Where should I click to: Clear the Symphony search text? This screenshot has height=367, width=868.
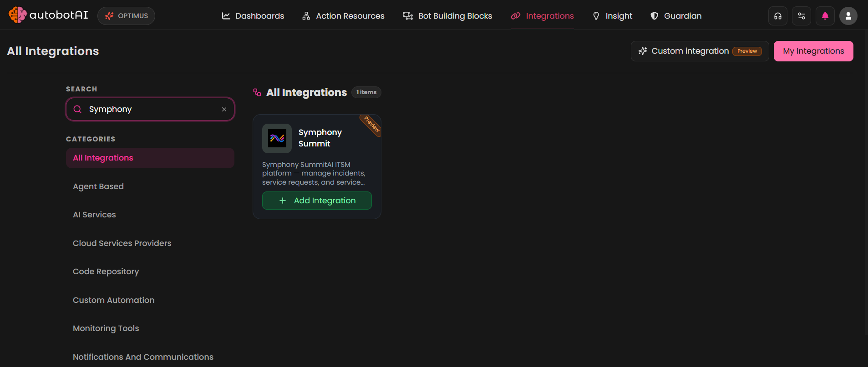(x=224, y=109)
